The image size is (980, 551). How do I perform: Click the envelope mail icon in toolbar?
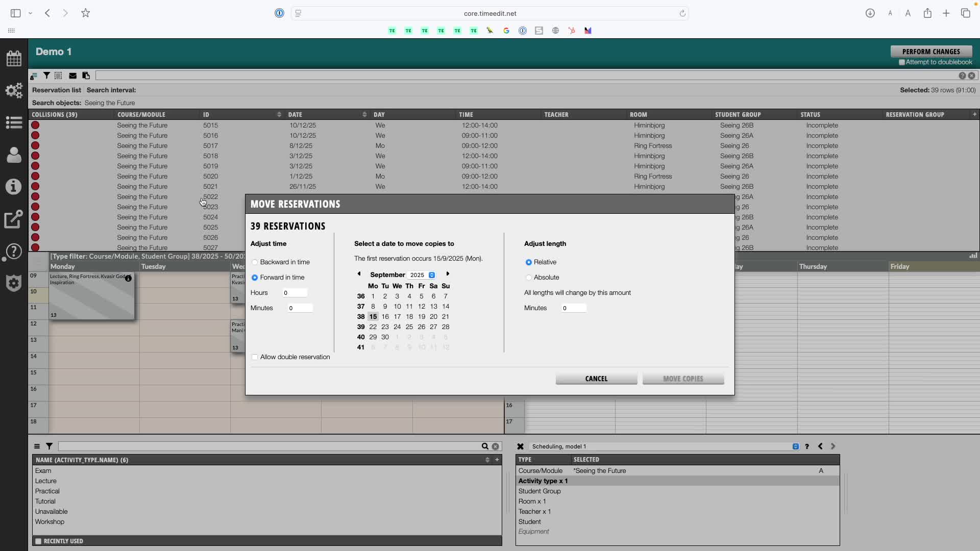pyautogui.click(x=72, y=76)
